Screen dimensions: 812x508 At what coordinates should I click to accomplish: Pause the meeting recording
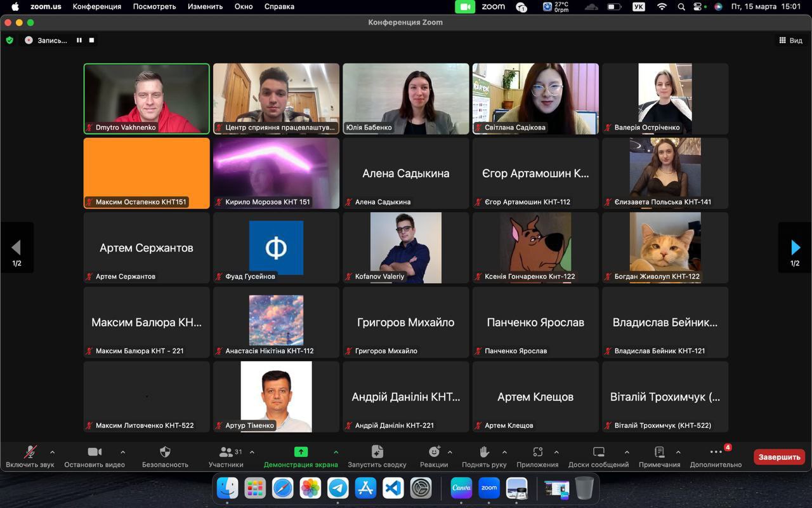[x=79, y=40]
